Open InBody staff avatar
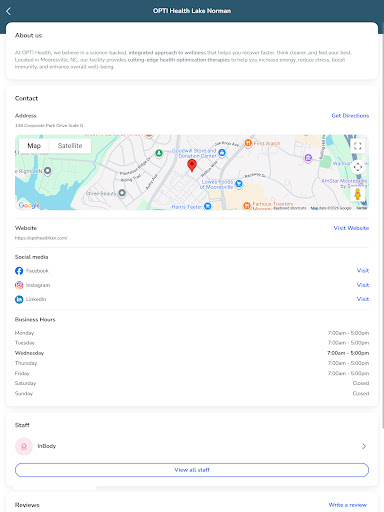The height and width of the screenshot is (512, 384). pyautogui.click(x=24, y=446)
